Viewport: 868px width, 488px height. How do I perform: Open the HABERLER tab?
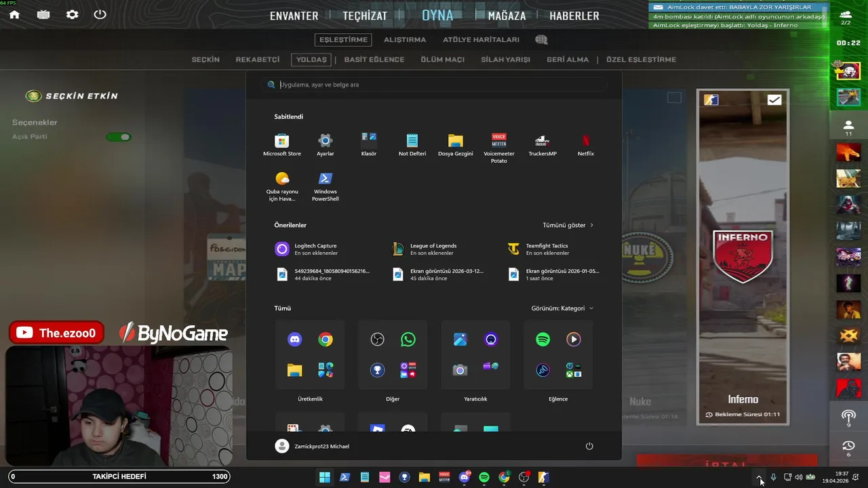click(574, 16)
